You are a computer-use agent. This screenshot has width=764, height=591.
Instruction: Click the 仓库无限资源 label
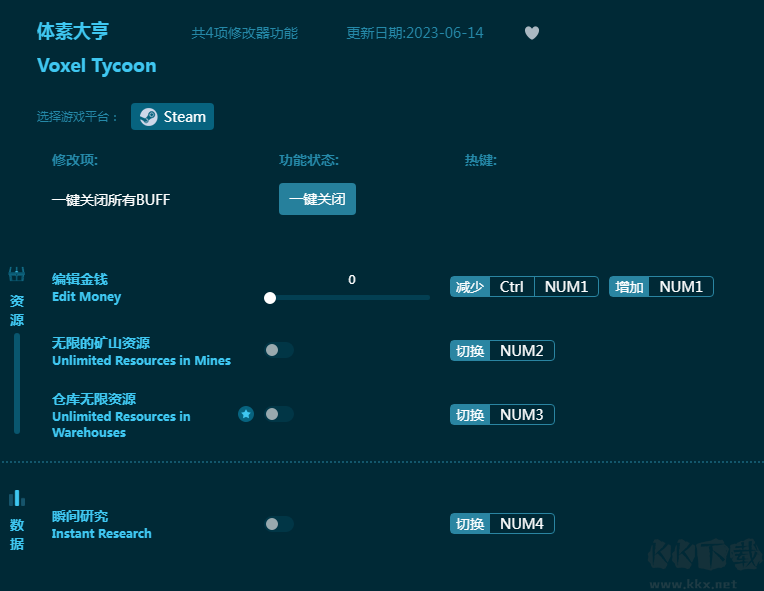(94, 399)
